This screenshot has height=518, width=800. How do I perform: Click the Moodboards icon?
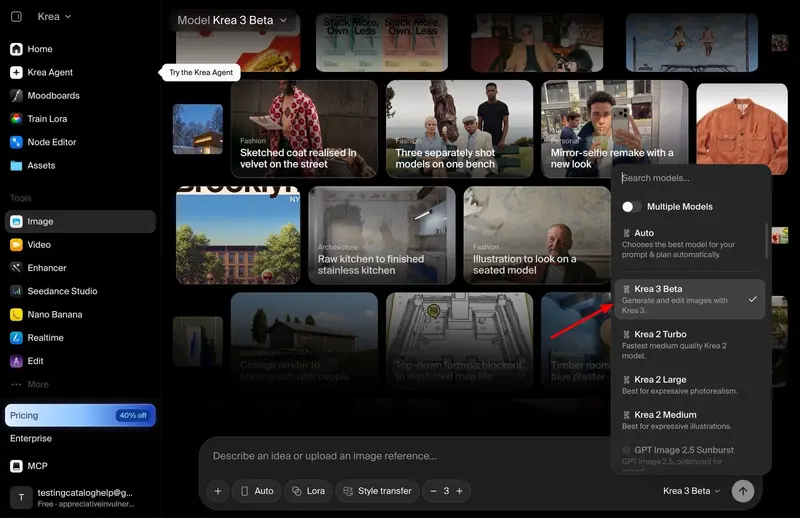point(16,95)
